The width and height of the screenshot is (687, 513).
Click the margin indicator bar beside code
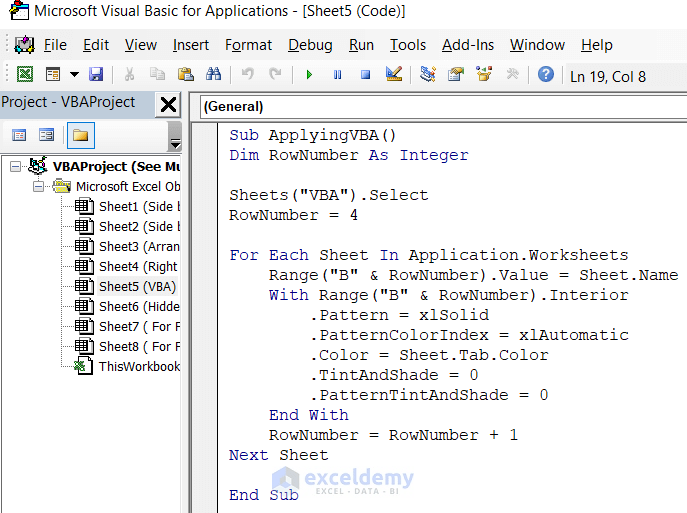coord(204,318)
